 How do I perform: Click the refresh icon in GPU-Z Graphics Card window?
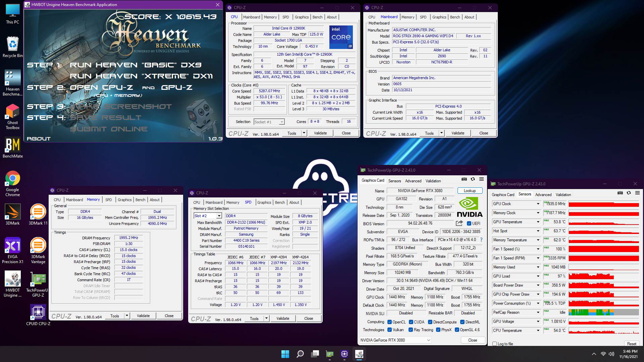(x=473, y=179)
